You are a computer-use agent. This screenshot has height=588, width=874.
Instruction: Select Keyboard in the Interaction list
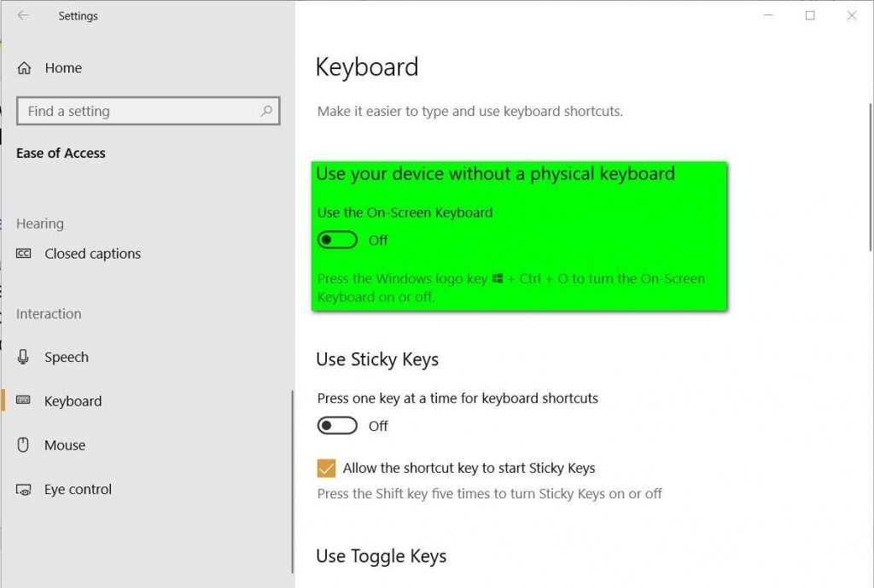(73, 401)
